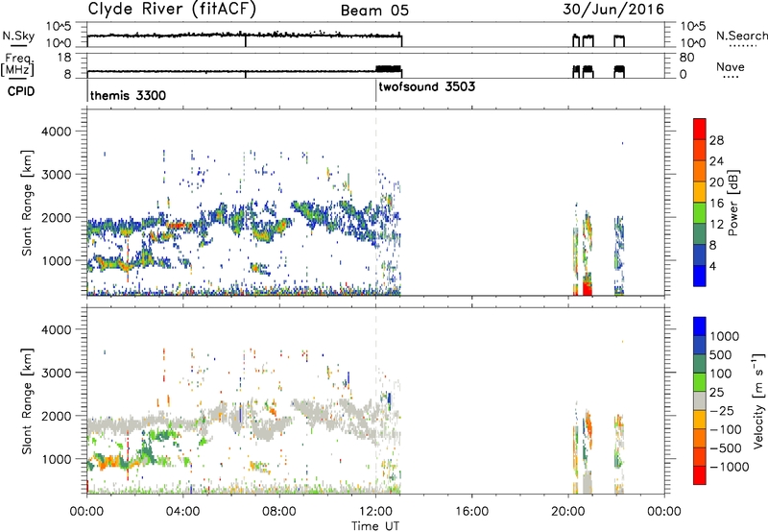Click the "12:00" time axis label
Image resolution: width=768 pixels, height=532 pixels.
pyautogui.click(x=375, y=512)
